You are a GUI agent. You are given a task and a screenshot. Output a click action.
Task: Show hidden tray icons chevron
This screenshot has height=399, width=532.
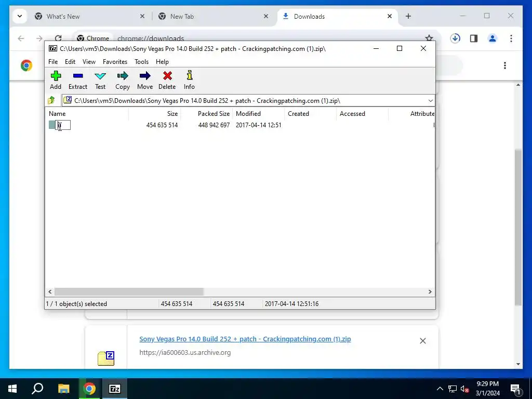pos(440,389)
